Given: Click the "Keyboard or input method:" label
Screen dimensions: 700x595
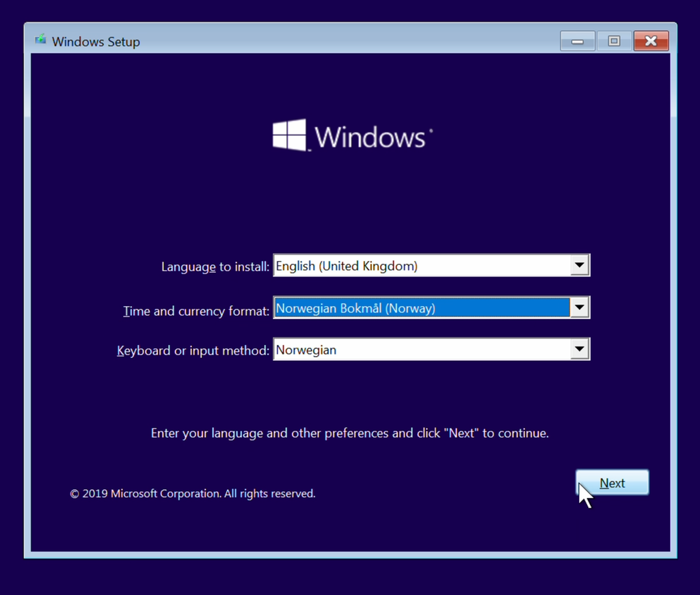Looking at the screenshot, I should click(x=193, y=350).
